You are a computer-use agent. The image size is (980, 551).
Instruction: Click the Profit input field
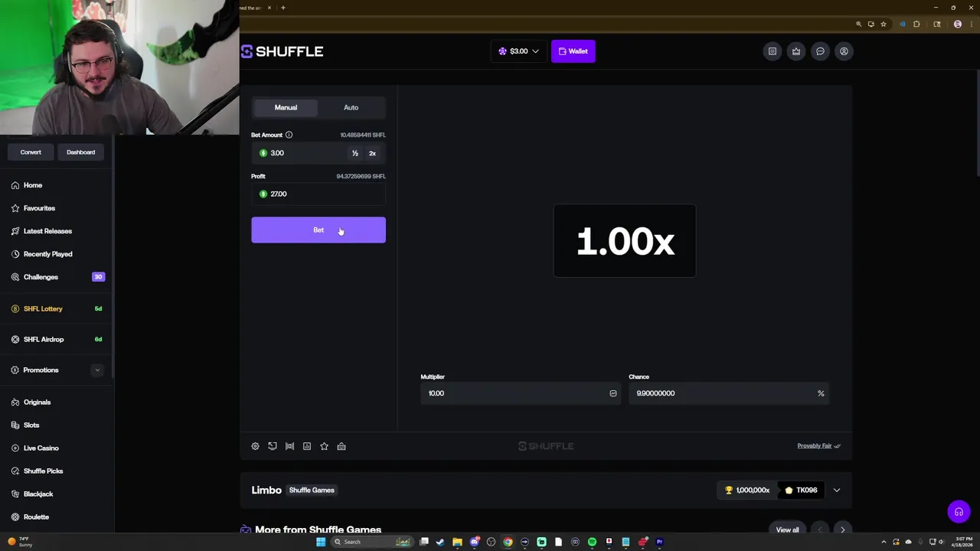(318, 194)
